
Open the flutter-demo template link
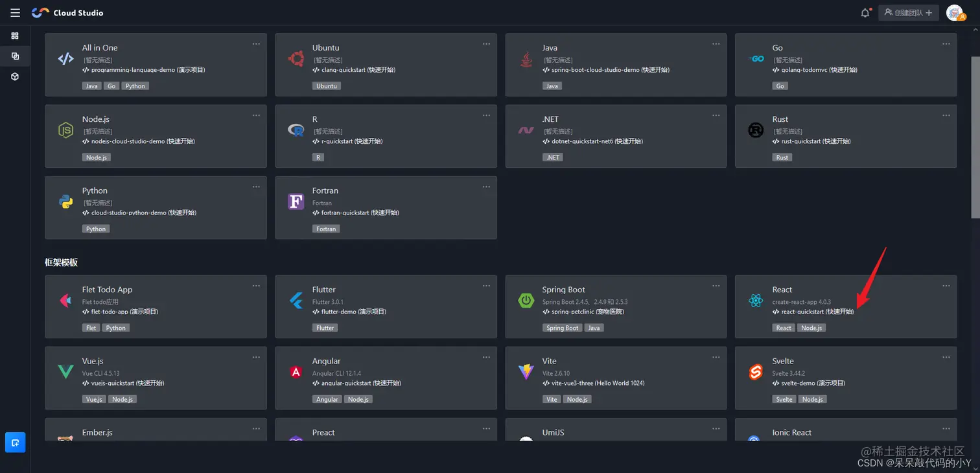point(349,312)
